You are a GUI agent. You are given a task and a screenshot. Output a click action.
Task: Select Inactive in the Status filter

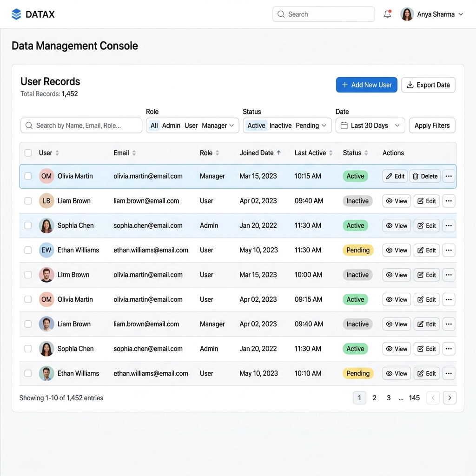click(x=280, y=126)
